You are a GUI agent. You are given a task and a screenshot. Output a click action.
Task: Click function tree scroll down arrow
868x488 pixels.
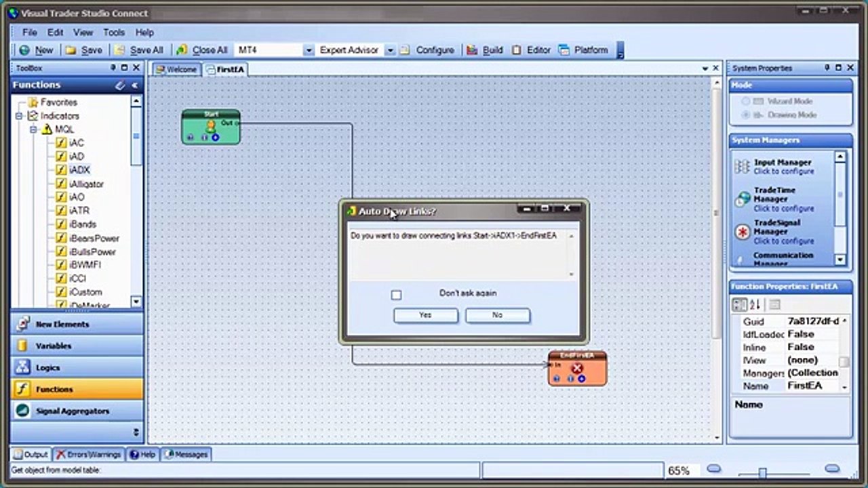[x=136, y=302]
